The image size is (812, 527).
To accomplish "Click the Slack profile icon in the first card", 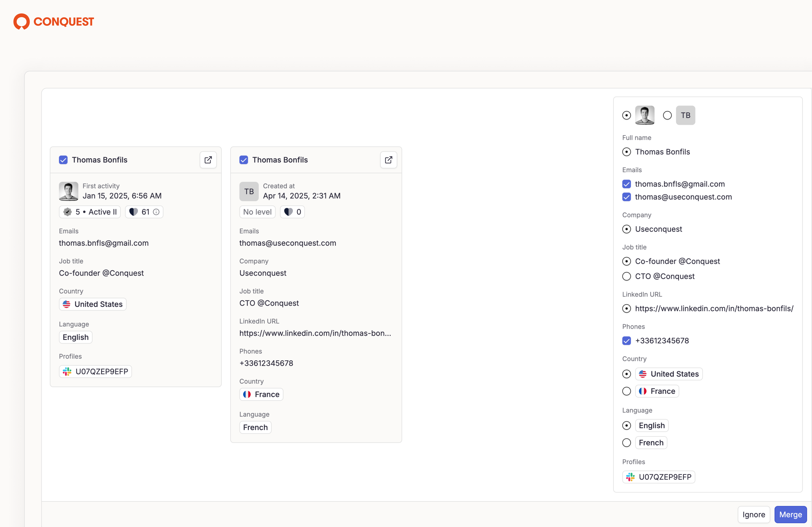I will 67,372.
